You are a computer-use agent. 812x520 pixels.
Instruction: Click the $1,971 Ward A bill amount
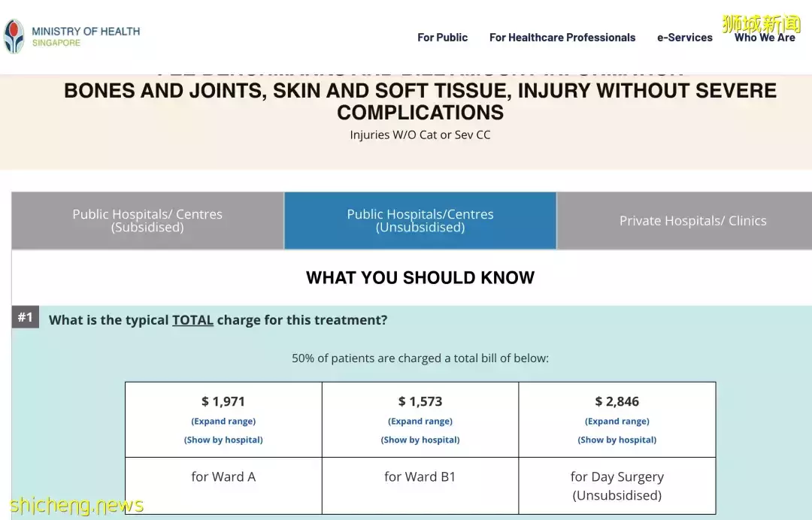pos(223,401)
